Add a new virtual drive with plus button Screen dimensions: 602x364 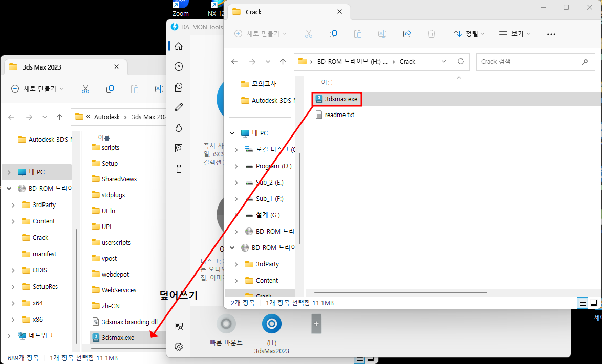pos(316,324)
